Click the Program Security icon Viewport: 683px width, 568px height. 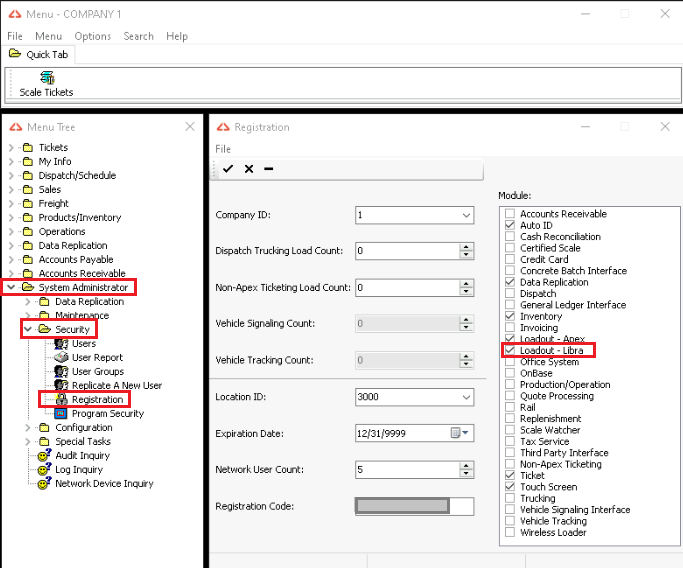coord(61,413)
